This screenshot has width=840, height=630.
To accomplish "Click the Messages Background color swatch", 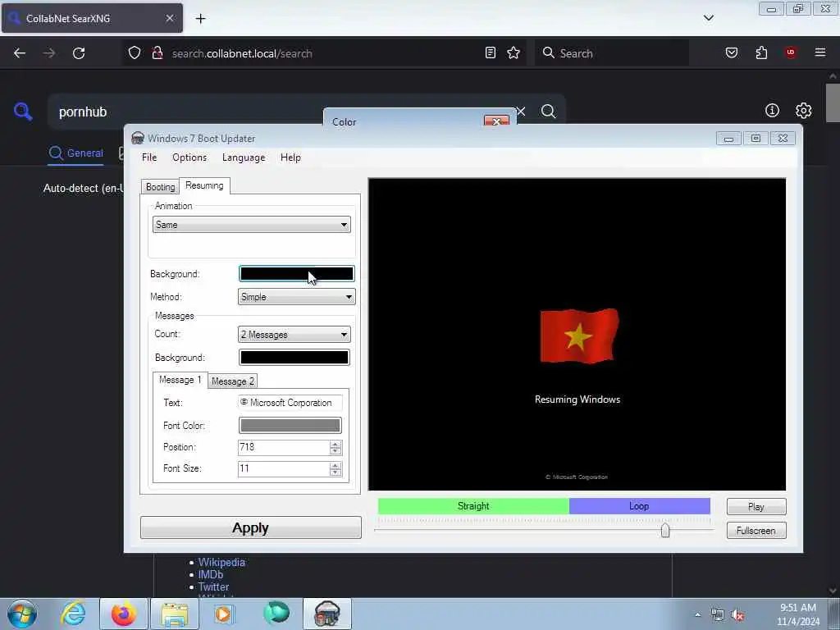I will pos(294,358).
